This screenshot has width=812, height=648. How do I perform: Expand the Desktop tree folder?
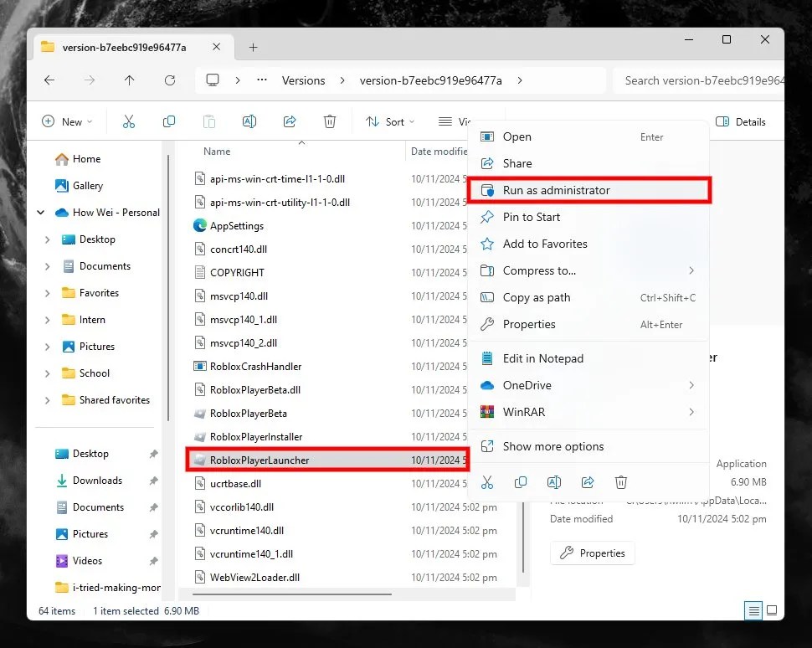(47, 239)
